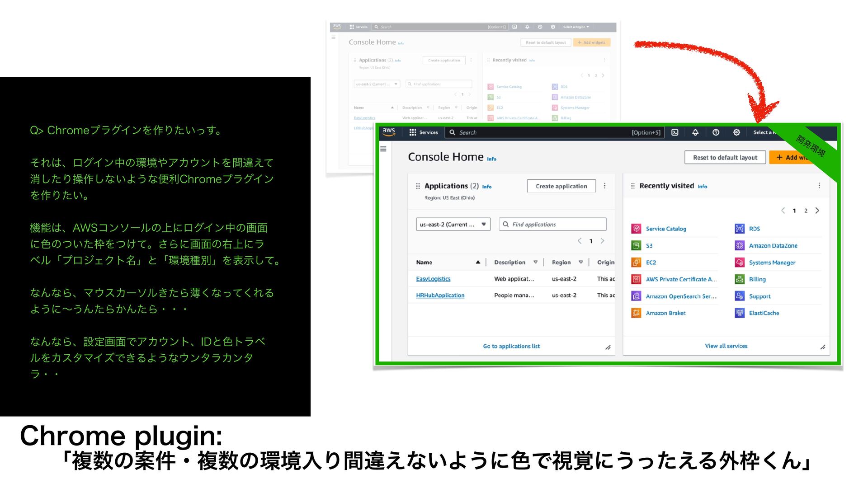Go to previous page of applications list

580,241
